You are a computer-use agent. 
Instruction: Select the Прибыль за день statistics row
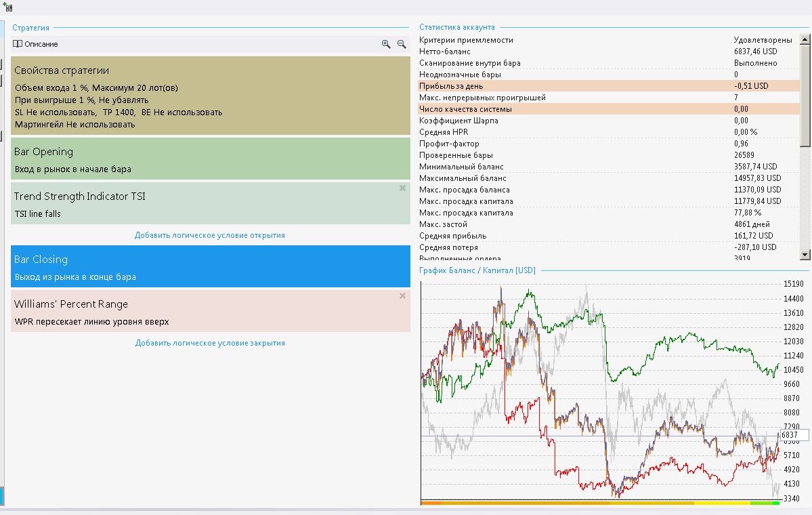tap(608, 86)
